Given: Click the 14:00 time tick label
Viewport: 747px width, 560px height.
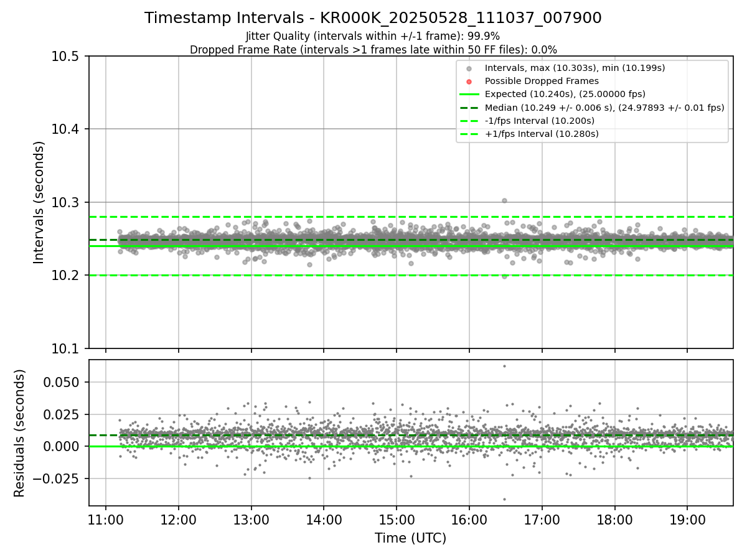Looking at the screenshot, I should pyautogui.click(x=324, y=518).
